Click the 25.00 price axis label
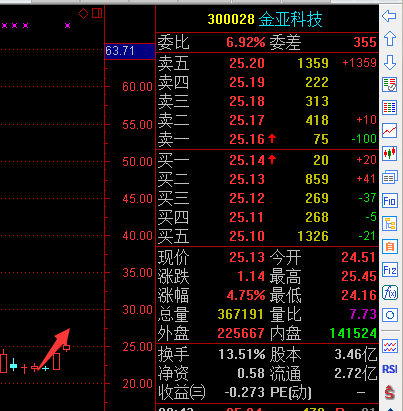Viewport: 403px width, 411px height. (x=137, y=347)
